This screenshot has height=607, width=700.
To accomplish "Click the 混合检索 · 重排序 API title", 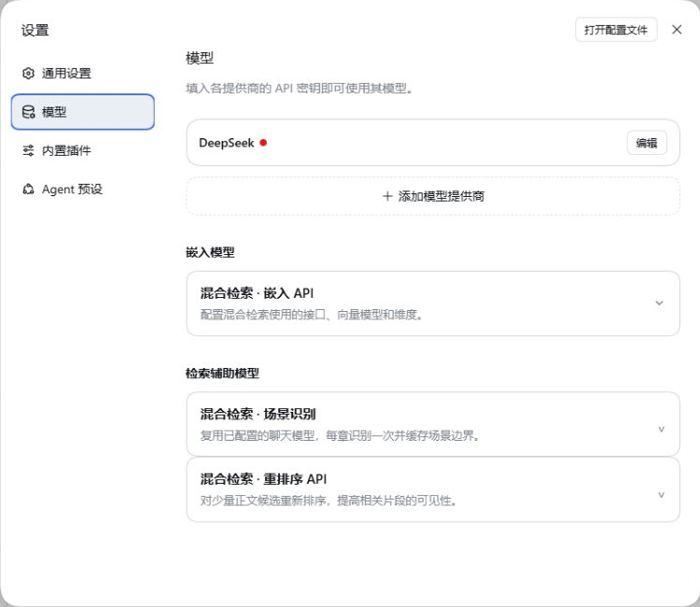I will point(263,479).
